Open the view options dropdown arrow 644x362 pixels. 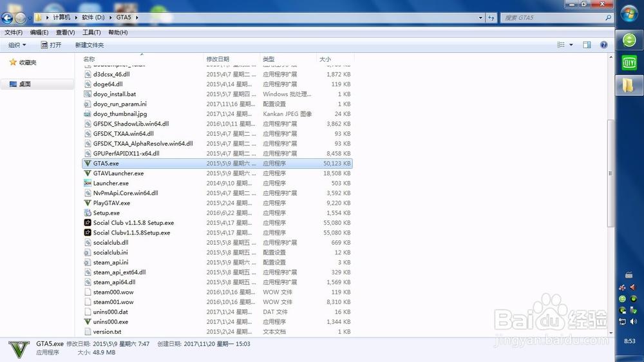571,45
